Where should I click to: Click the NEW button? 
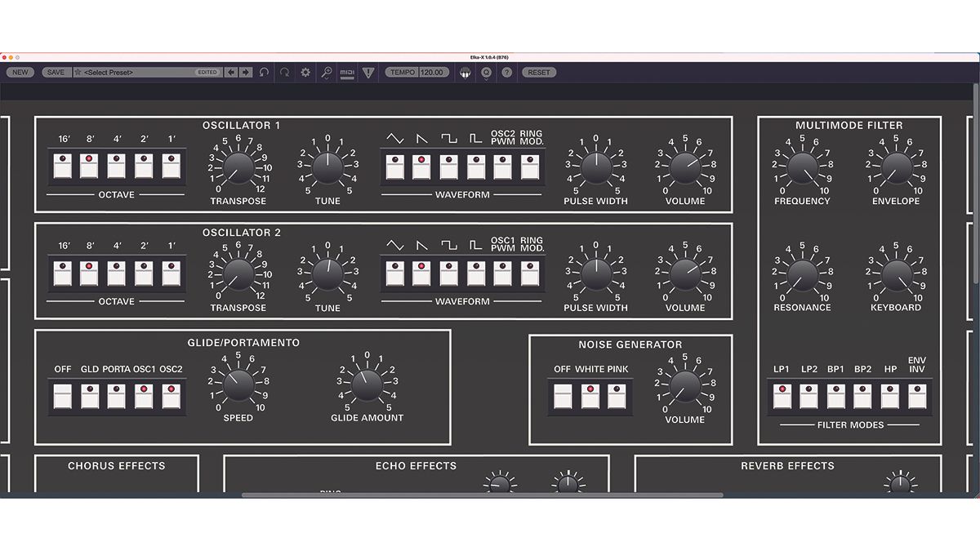pyautogui.click(x=21, y=72)
